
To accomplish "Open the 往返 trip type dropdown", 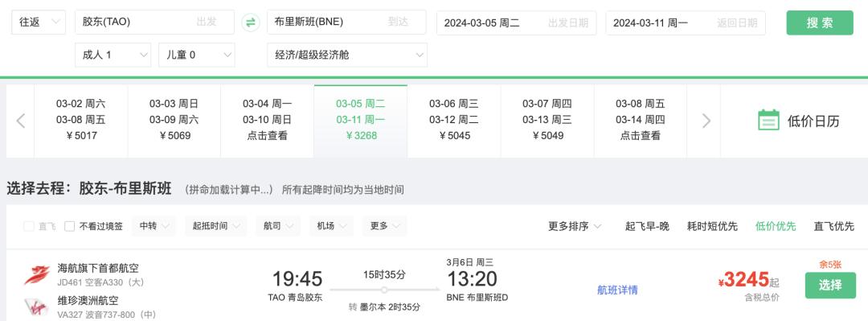I will [x=39, y=23].
